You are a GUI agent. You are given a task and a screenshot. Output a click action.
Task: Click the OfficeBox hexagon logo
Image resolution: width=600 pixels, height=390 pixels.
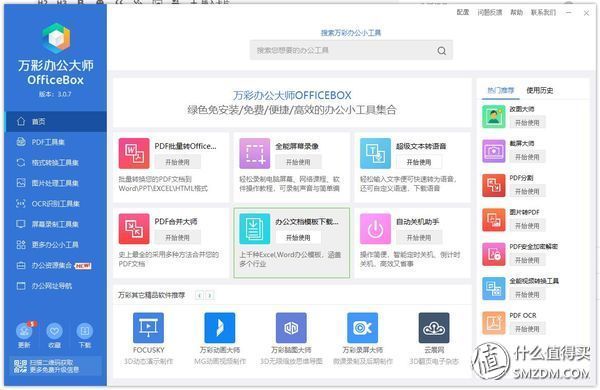(x=56, y=38)
